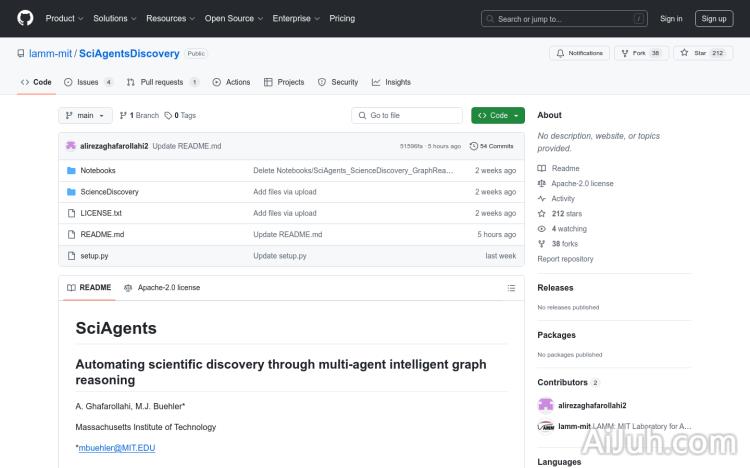Click the Sign up button
This screenshot has width=750, height=468.
(714, 19)
